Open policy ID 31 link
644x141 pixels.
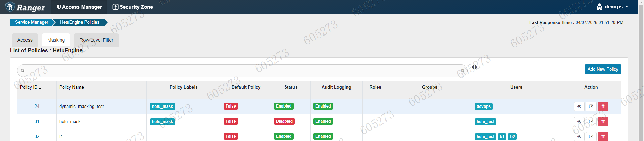(x=37, y=122)
